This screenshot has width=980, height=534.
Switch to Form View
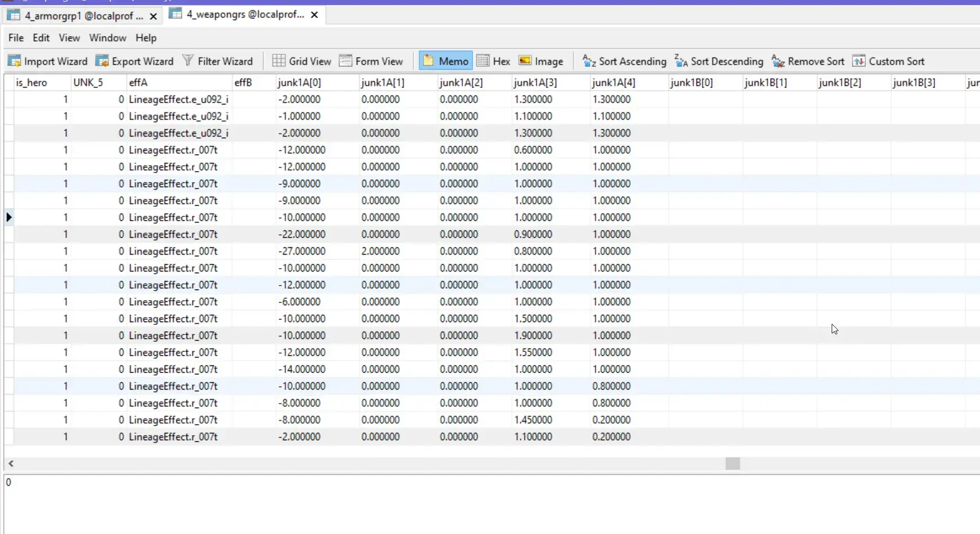click(x=371, y=61)
